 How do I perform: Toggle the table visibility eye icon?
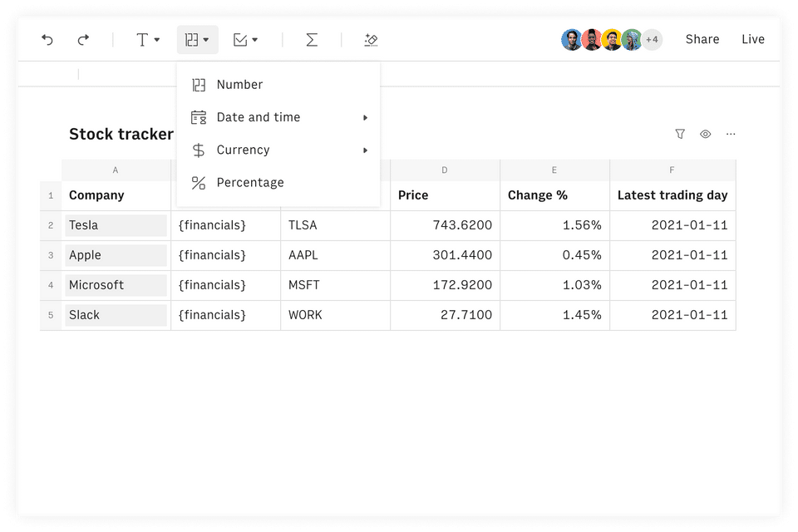point(706,134)
